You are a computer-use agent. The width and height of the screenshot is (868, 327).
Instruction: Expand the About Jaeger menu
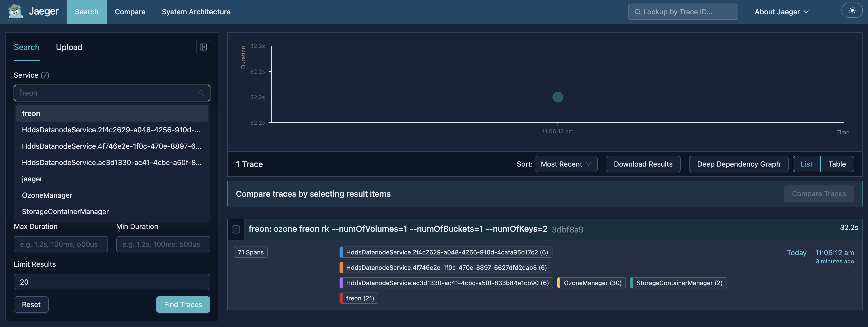782,12
